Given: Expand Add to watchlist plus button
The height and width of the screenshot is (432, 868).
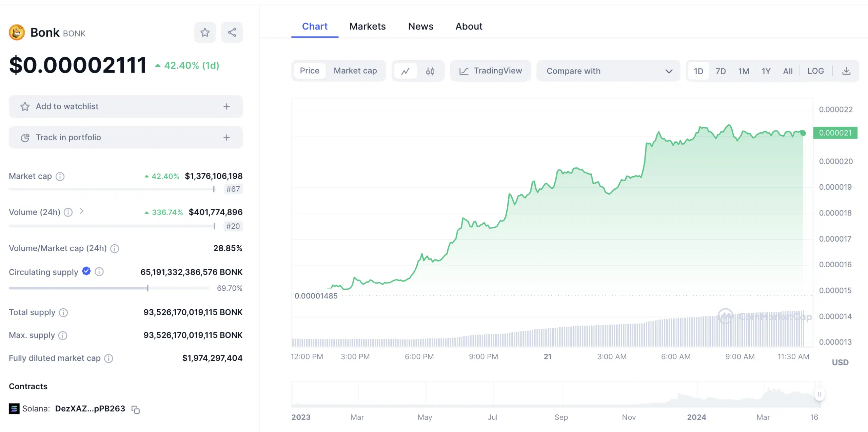Looking at the screenshot, I should click(x=226, y=107).
